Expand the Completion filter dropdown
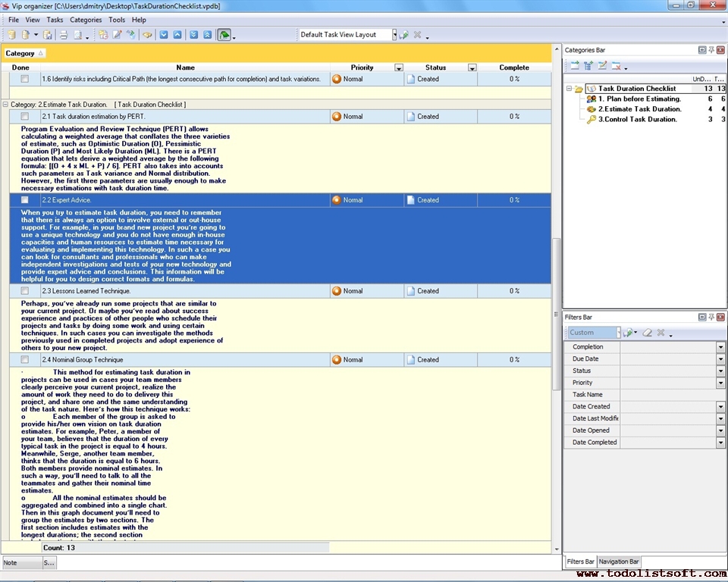Screen dimensions: 728x582 coord(720,347)
